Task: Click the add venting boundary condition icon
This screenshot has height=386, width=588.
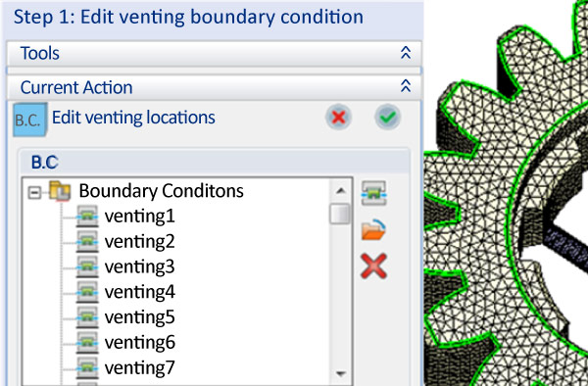Action: [373, 193]
